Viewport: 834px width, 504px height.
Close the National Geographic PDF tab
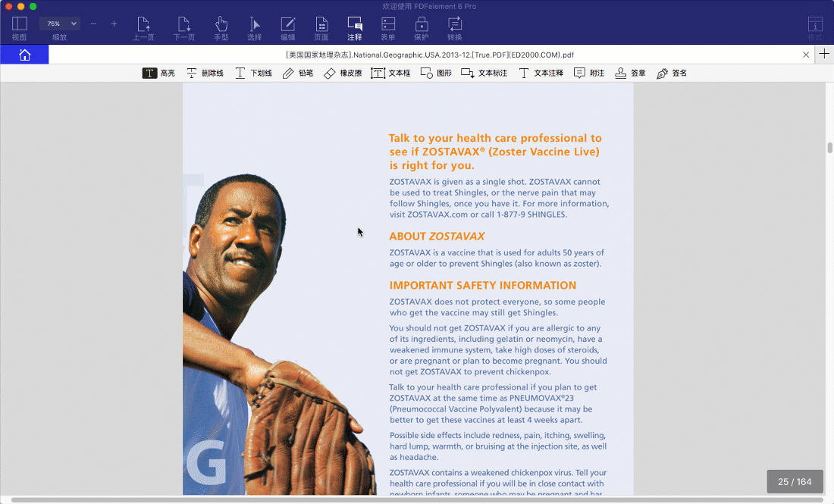point(806,55)
